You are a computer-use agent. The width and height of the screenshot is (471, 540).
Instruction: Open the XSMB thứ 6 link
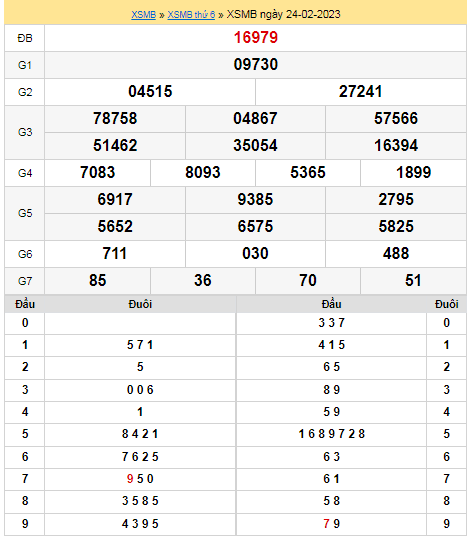click(x=191, y=14)
